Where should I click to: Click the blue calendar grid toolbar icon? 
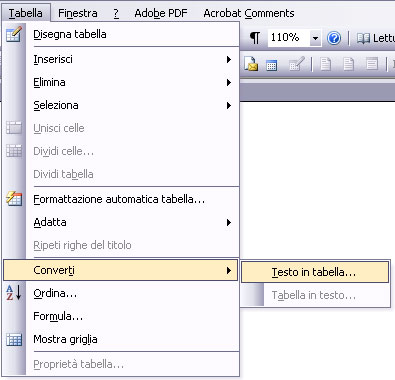[272, 65]
